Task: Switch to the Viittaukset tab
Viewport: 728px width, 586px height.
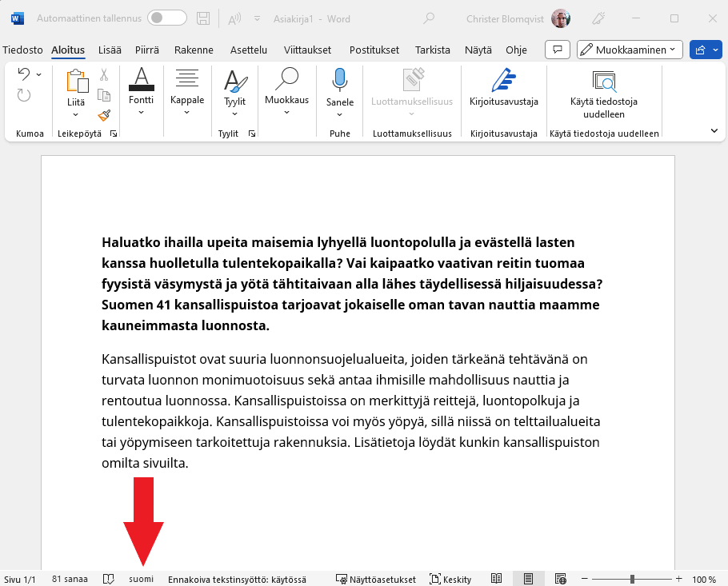Action: 307,50
